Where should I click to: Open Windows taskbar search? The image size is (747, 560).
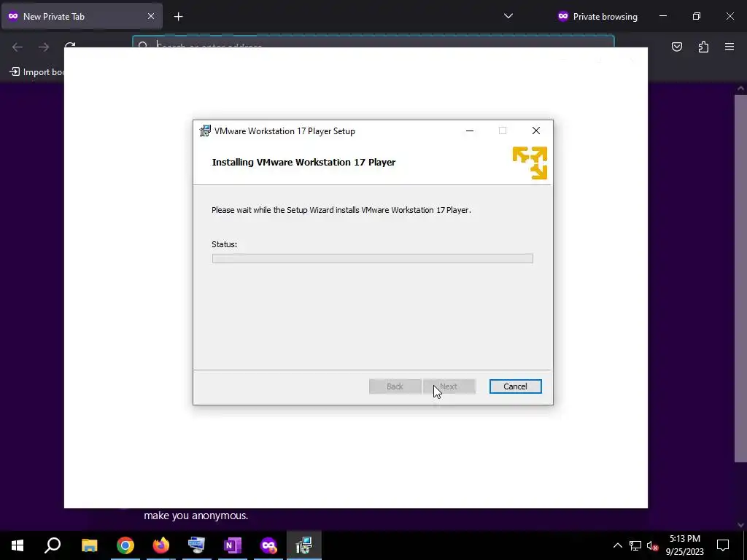coord(53,545)
